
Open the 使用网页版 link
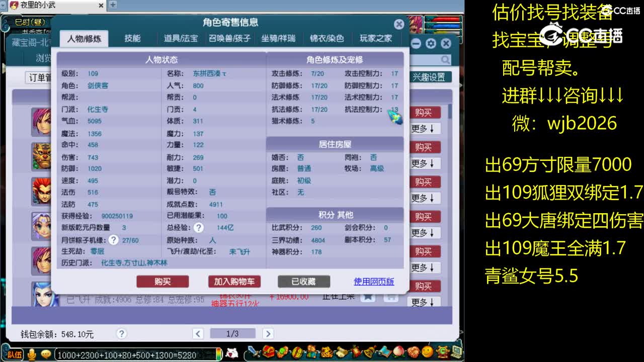(374, 282)
